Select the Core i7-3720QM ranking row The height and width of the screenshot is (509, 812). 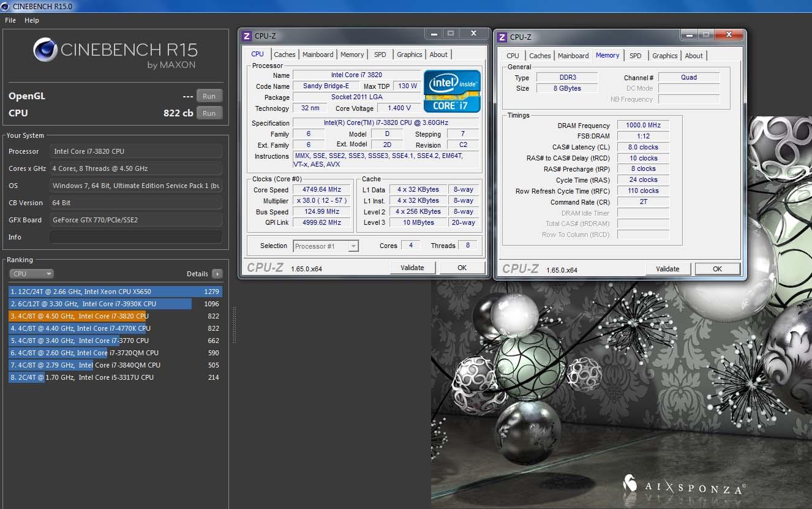point(115,353)
